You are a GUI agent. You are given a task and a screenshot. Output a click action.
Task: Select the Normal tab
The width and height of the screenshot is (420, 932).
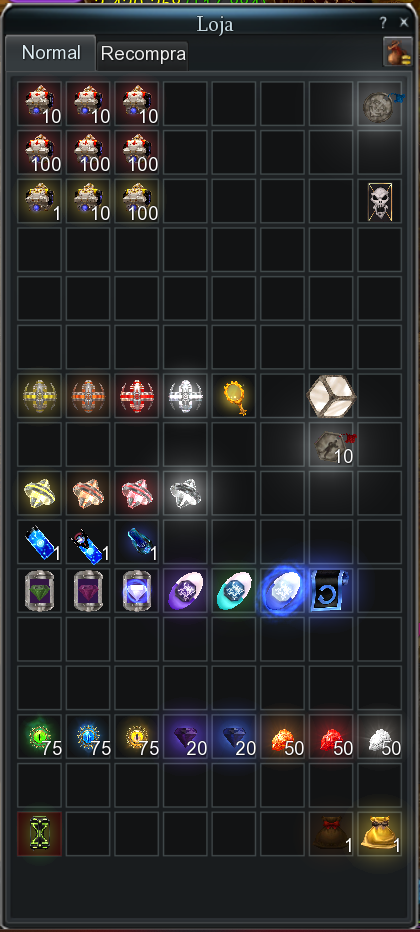pyautogui.click(x=51, y=53)
